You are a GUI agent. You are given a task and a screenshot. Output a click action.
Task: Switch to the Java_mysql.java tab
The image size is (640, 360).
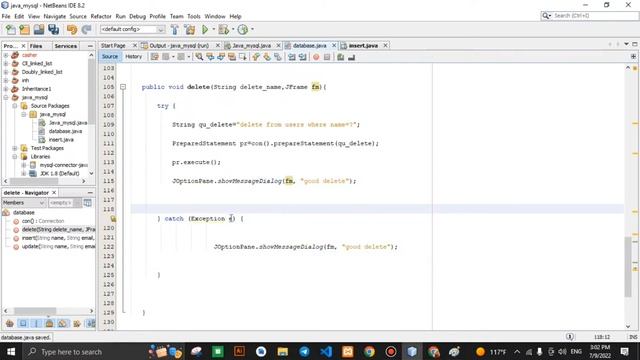251,46
